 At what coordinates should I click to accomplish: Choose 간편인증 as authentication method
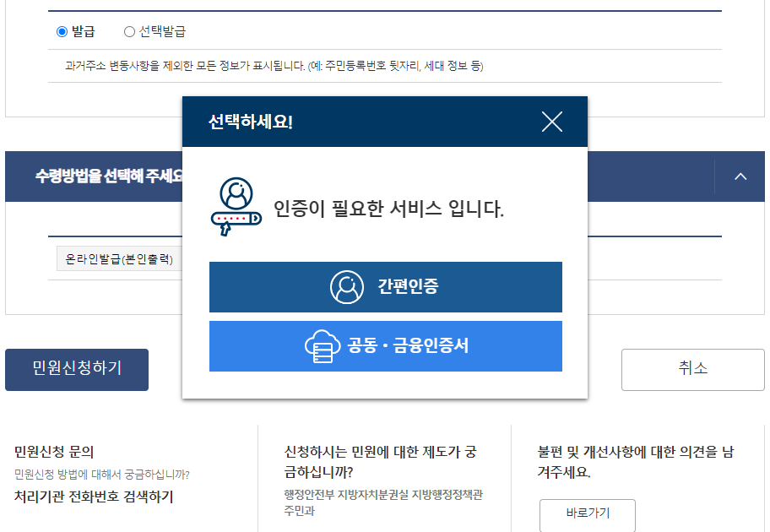tap(386, 287)
